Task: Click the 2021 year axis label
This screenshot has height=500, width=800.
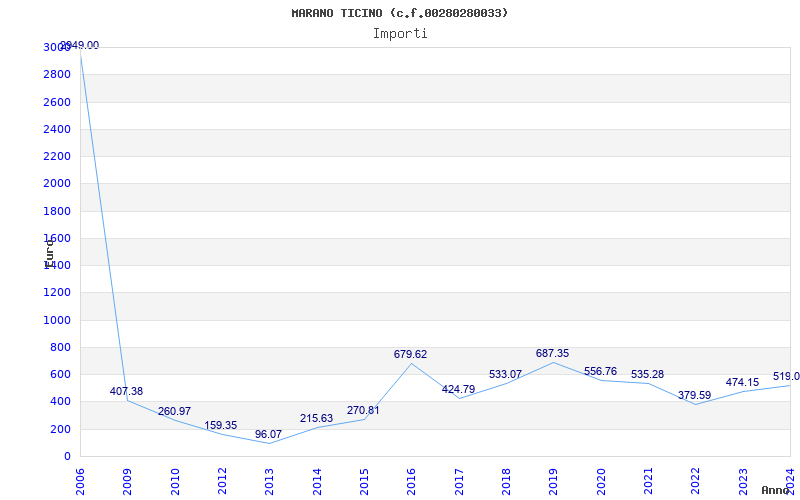Action: 648,482
